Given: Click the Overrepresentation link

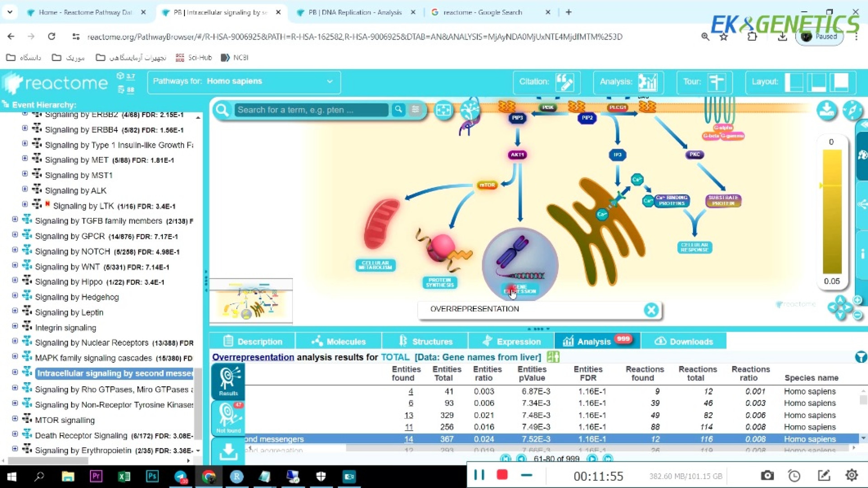Looking at the screenshot, I should pos(253,357).
